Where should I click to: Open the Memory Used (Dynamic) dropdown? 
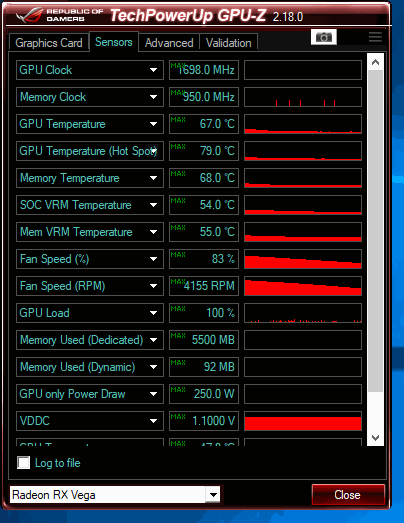153,367
